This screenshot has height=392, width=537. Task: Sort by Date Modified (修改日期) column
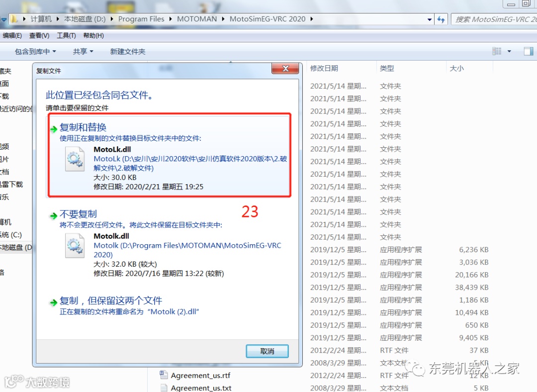pos(324,68)
